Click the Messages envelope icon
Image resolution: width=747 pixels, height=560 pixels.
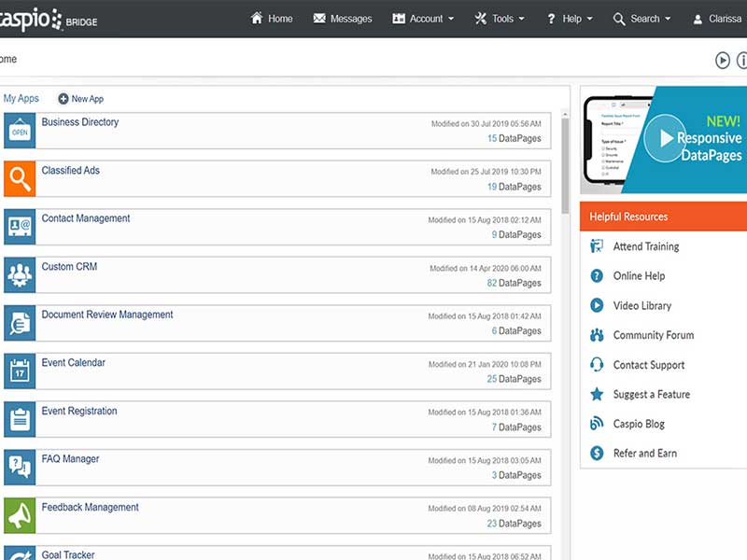pyautogui.click(x=319, y=18)
